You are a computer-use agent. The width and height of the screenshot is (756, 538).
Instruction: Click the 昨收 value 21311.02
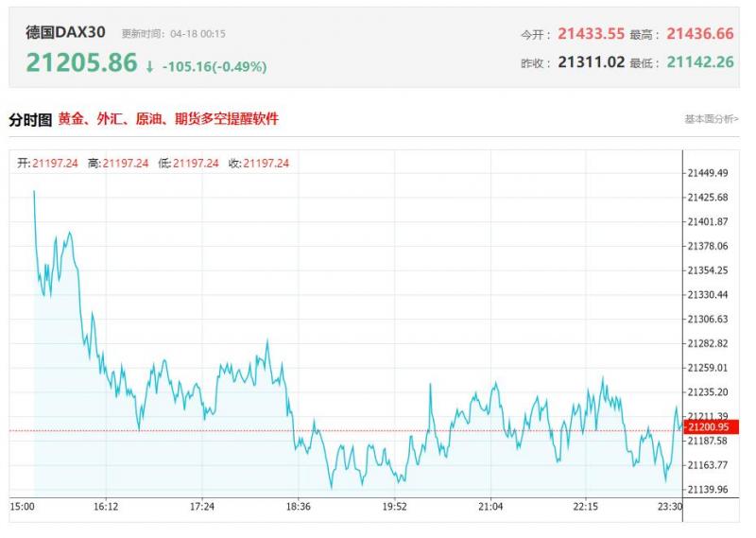(591, 61)
